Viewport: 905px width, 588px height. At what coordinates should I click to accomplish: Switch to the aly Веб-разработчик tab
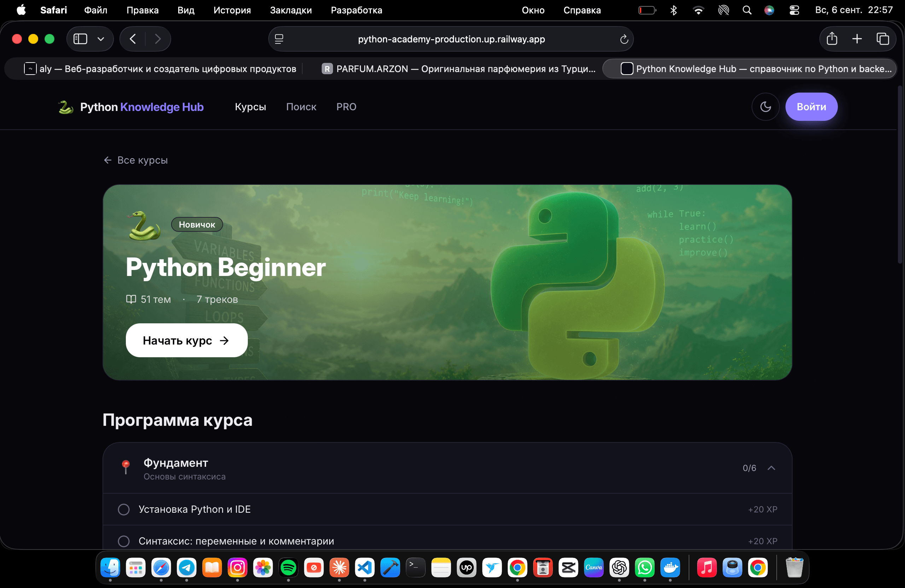pos(160,69)
